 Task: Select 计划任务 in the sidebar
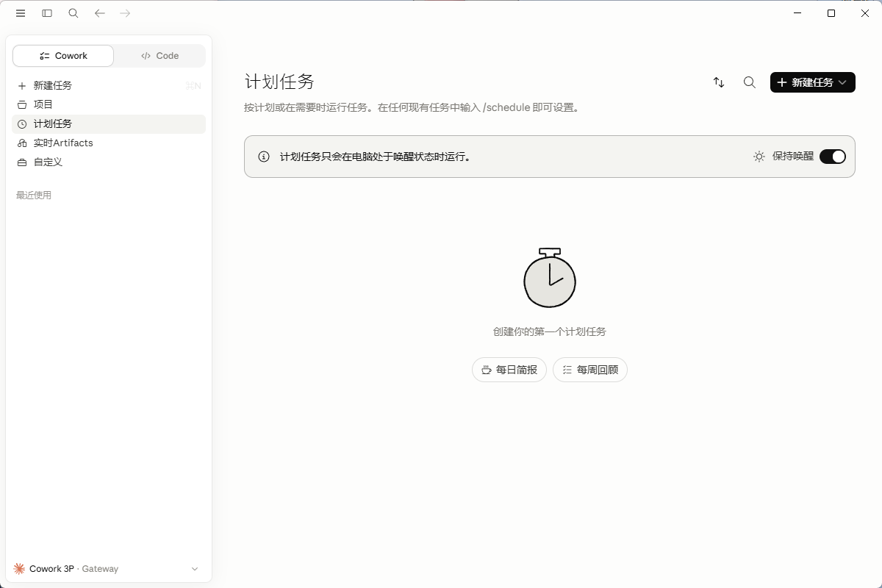pos(109,124)
